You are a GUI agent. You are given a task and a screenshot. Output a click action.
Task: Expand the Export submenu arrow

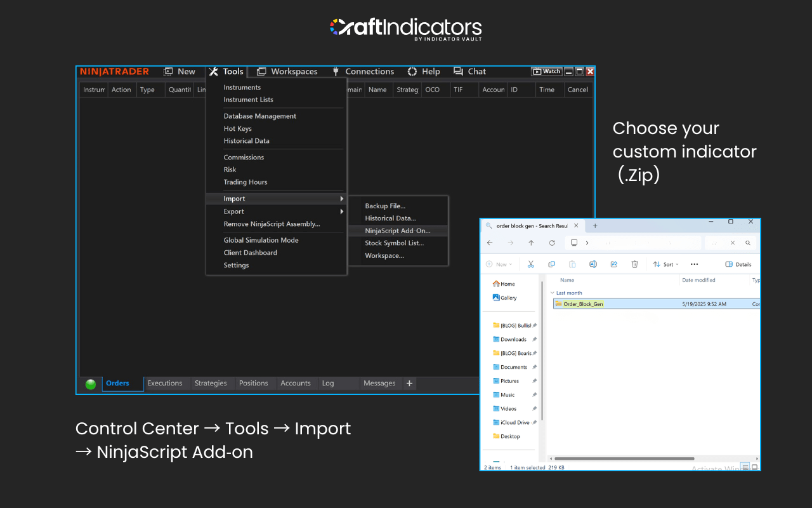(x=342, y=211)
